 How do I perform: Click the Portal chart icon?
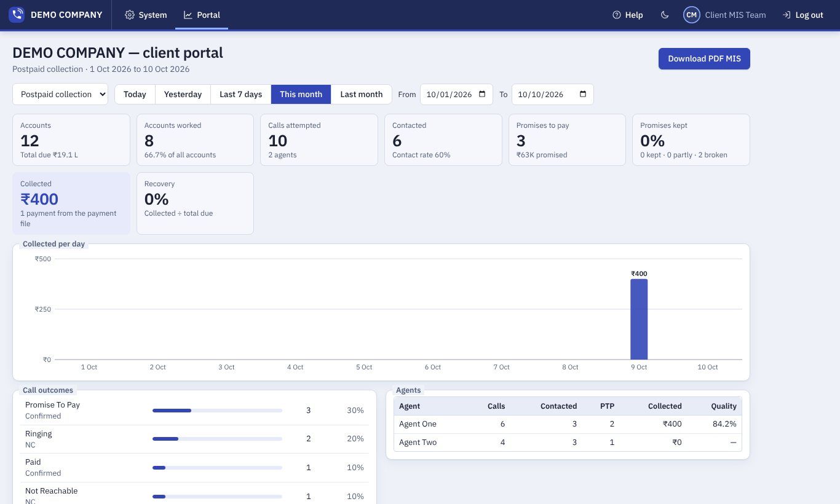tap(188, 15)
